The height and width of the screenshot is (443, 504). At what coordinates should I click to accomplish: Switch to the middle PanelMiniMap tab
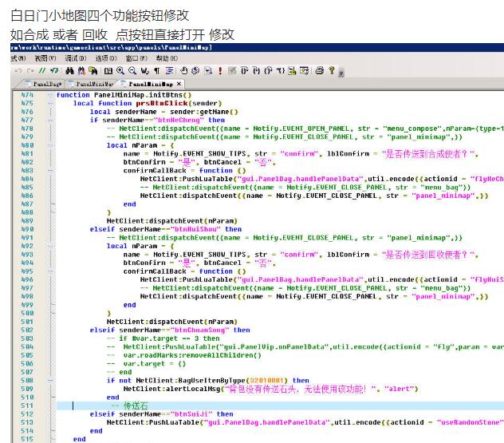point(94,83)
